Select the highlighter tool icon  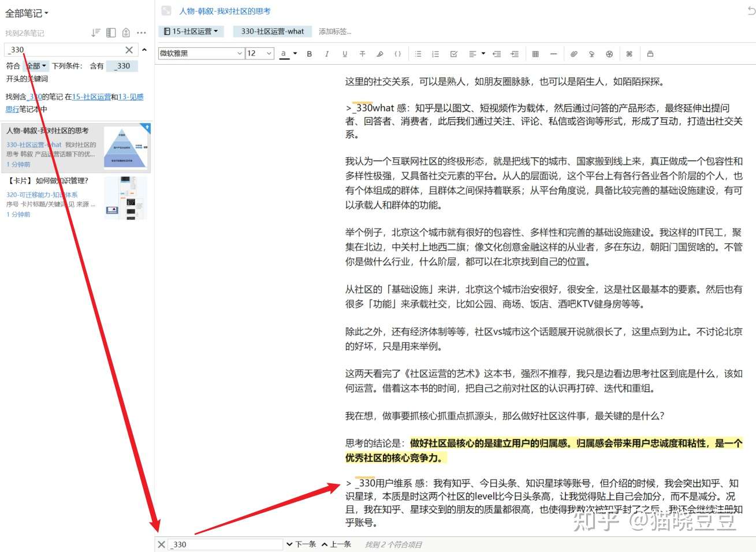click(x=379, y=53)
